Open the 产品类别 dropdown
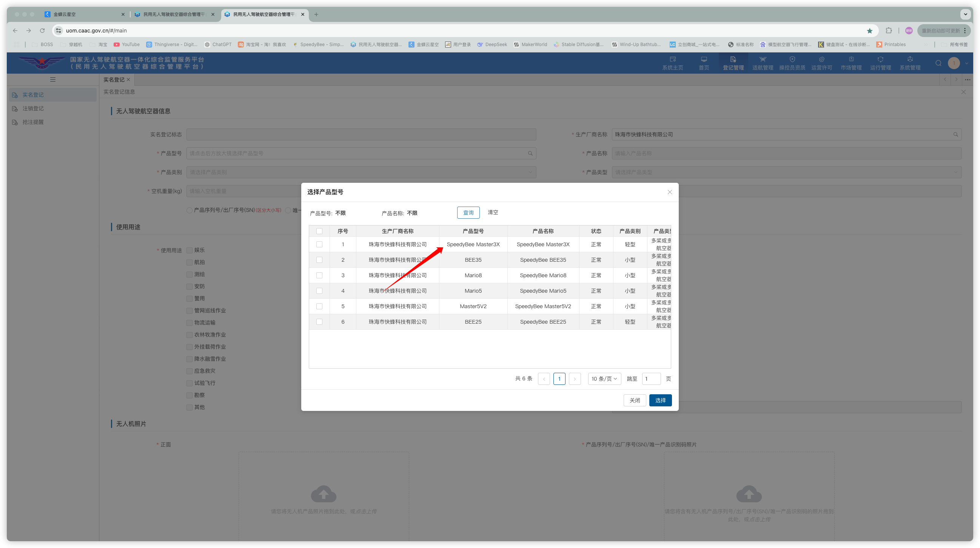980x548 pixels. [361, 172]
